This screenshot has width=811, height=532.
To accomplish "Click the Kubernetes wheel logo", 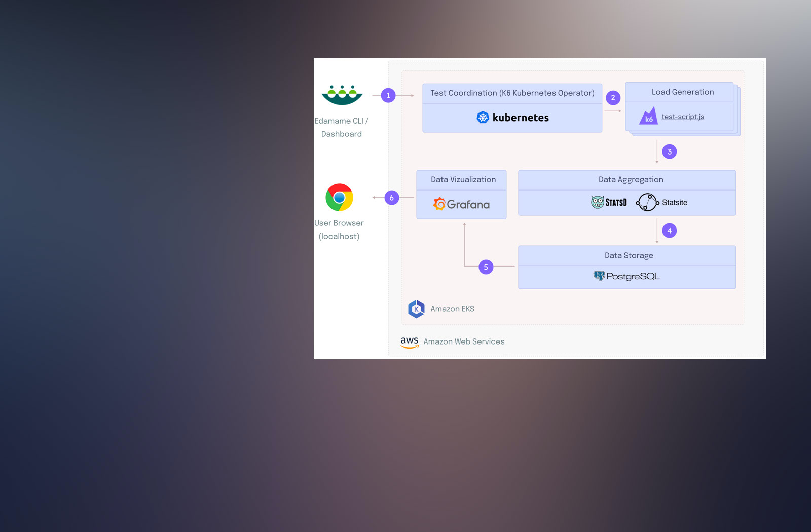I will pos(483,118).
